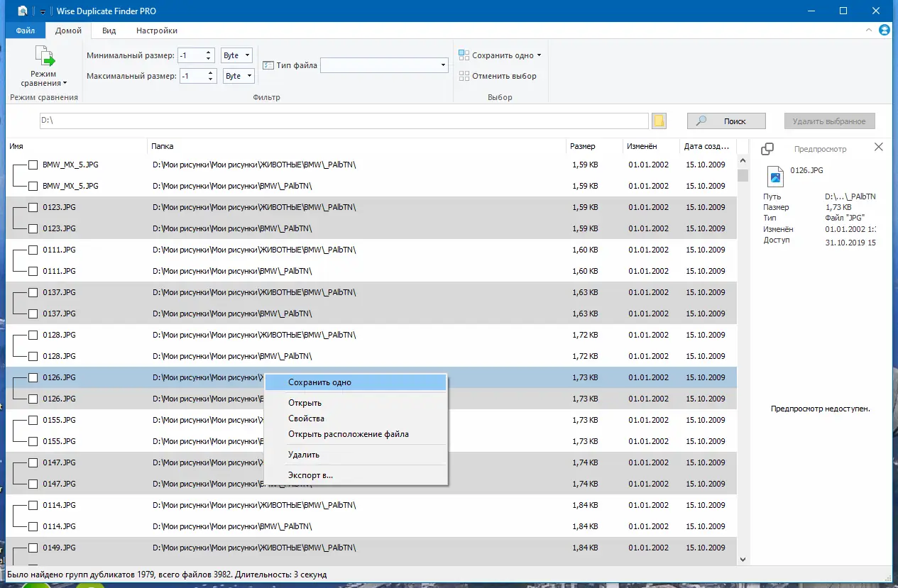This screenshot has width=898, height=588.
Task: Click the Максимальный размер value field
Action: point(193,76)
